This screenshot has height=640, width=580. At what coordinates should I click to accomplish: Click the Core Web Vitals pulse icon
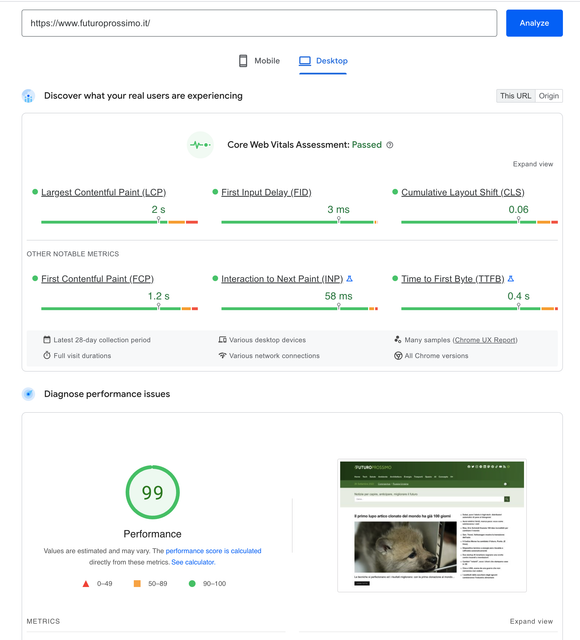point(200,145)
